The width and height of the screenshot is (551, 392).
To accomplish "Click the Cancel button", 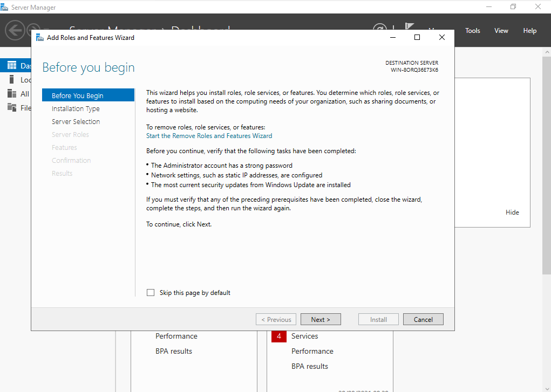I will (x=423, y=319).
